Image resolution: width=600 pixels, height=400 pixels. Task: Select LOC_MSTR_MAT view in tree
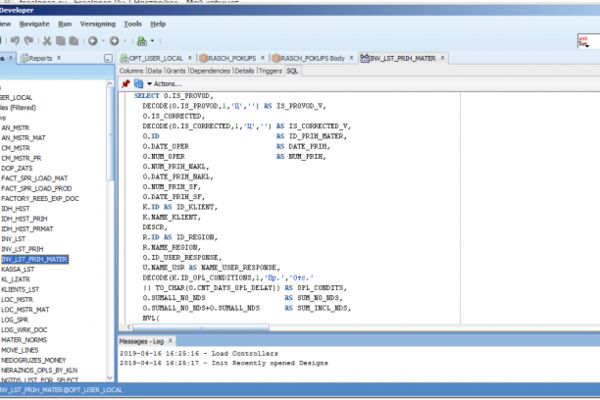click(x=25, y=309)
